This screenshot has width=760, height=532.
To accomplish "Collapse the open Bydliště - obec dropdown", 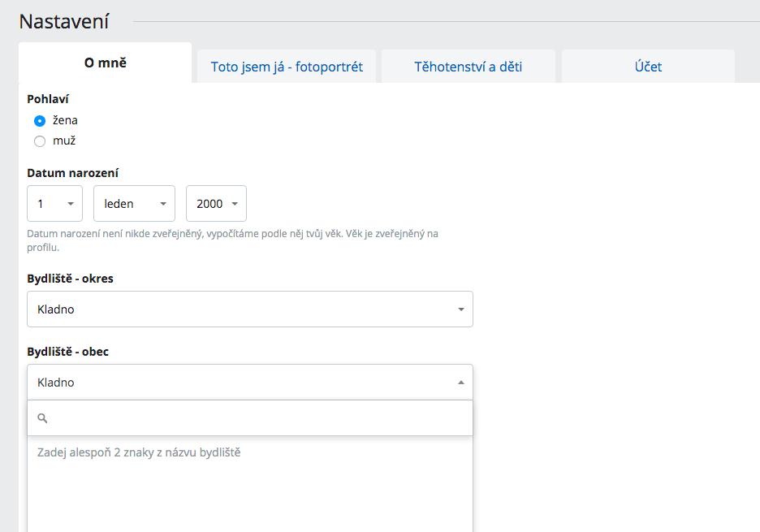I will [x=249, y=383].
